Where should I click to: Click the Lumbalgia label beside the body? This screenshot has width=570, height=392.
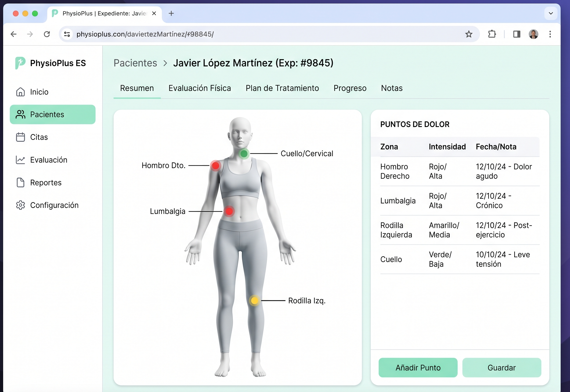(x=168, y=211)
